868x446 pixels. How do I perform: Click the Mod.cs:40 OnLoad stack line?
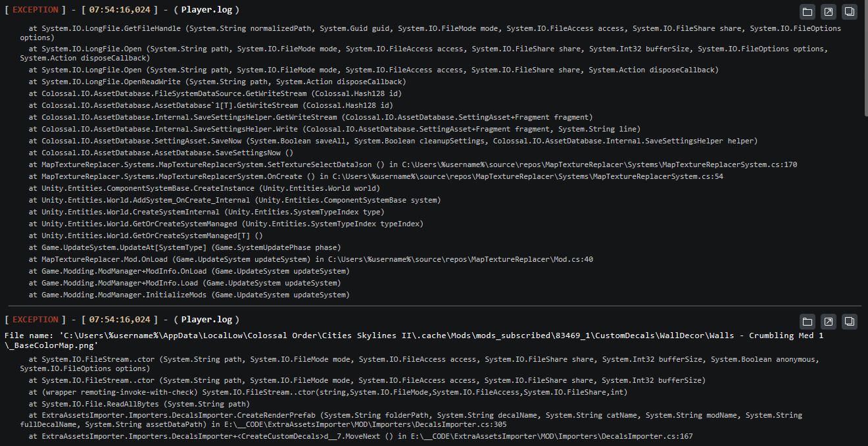310,259
